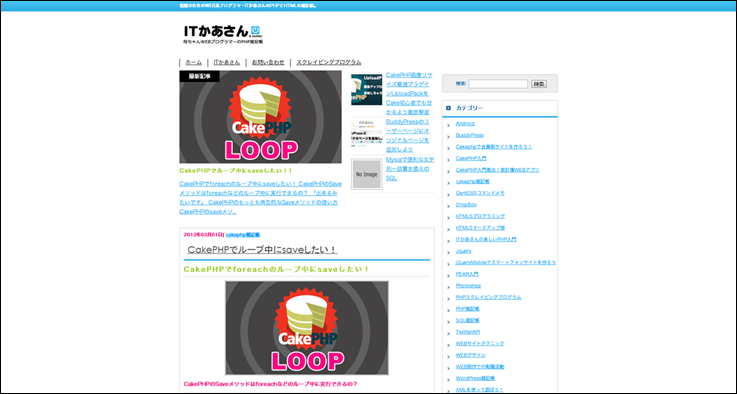737x394 pixels.
Task: Open the Jquery category
Action: (463, 251)
